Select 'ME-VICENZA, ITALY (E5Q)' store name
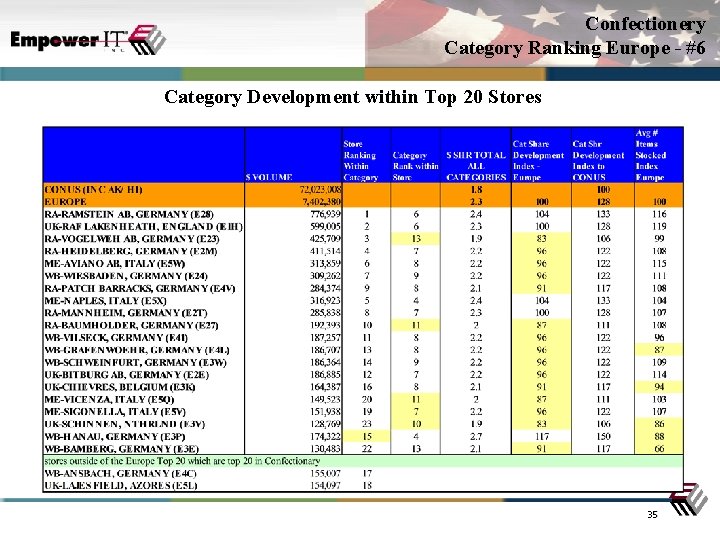Viewport: 720px width, 540px height. click(109, 399)
